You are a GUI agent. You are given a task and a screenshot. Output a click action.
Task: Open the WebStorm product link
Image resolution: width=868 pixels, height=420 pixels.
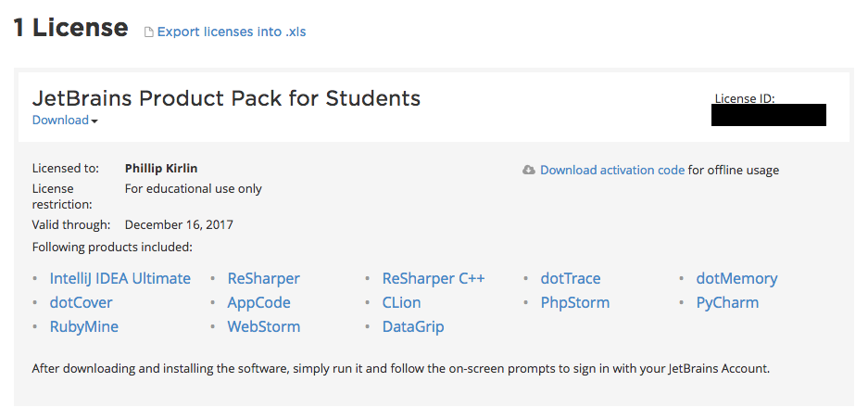(x=263, y=326)
